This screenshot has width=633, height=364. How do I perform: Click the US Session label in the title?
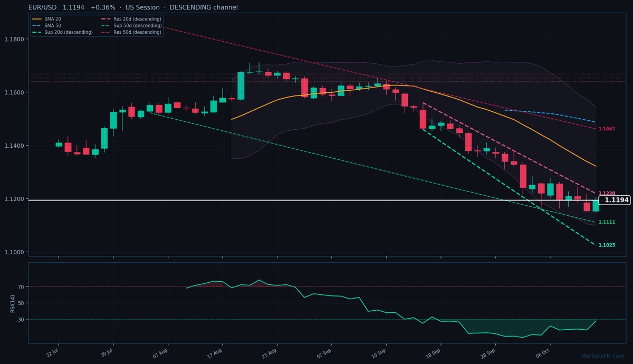tap(142, 7)
